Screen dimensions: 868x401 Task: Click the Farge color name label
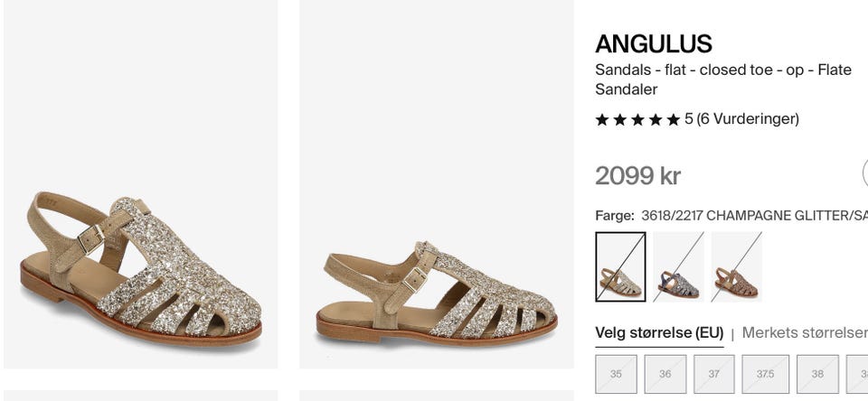pos(754,216)
